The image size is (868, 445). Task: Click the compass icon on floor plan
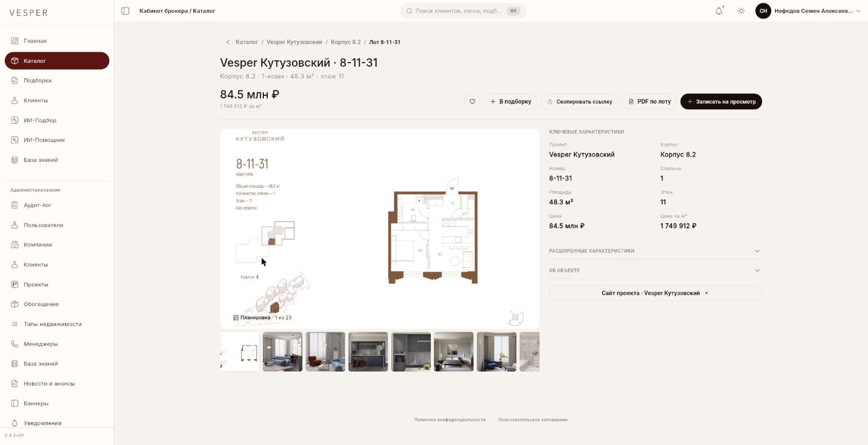(516, 318)
